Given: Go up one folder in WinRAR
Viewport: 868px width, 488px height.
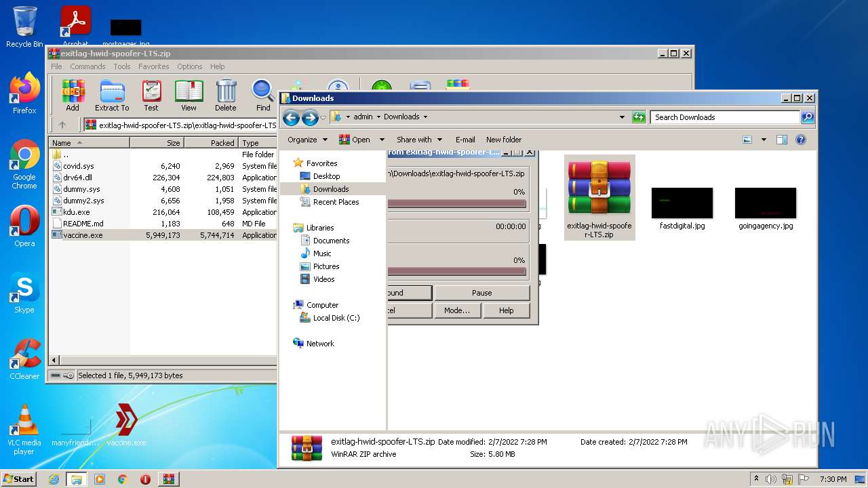Looking at the screenshot, I should [62, 125].
